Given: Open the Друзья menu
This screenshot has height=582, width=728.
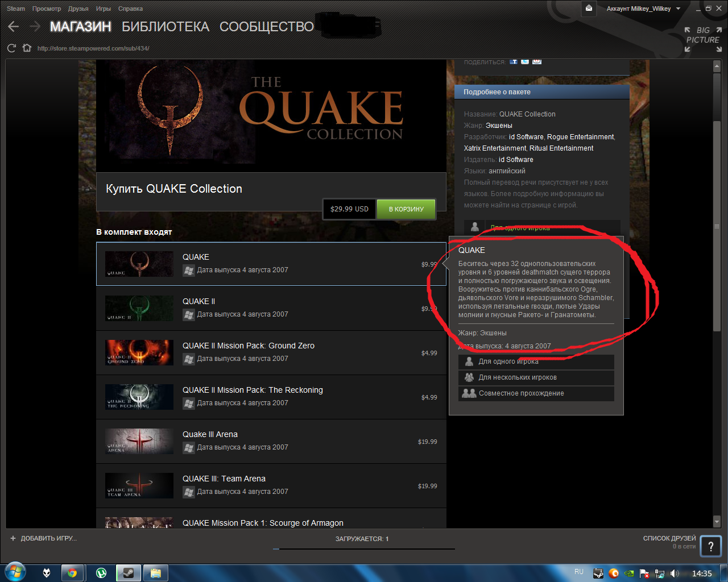Looking at the screenshot, I should click(x=78, y=9).
